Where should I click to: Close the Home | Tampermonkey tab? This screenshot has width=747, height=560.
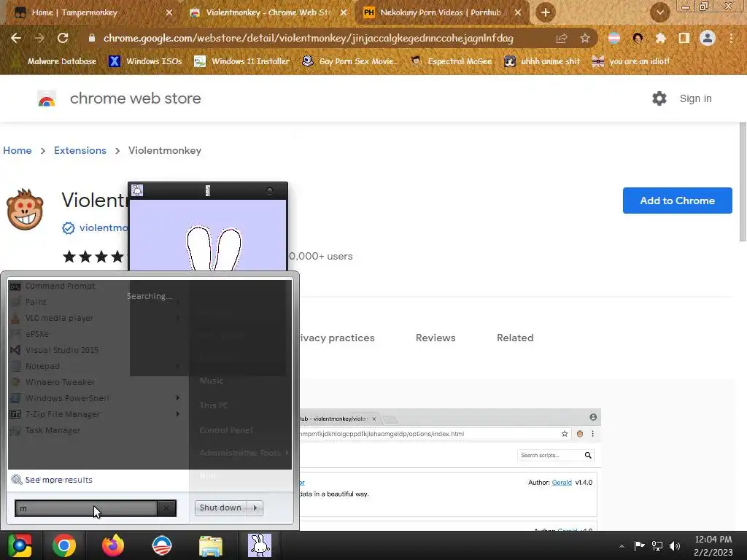169,12
